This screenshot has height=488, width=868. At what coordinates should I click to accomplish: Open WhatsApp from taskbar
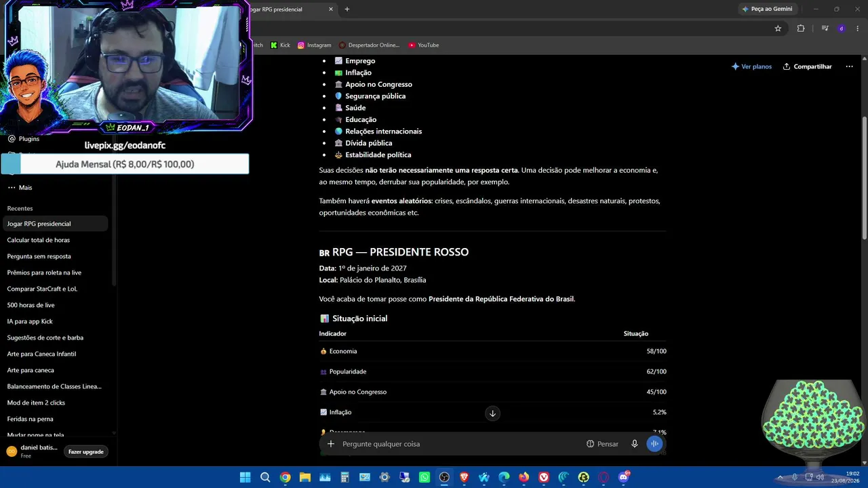[425, 477]
